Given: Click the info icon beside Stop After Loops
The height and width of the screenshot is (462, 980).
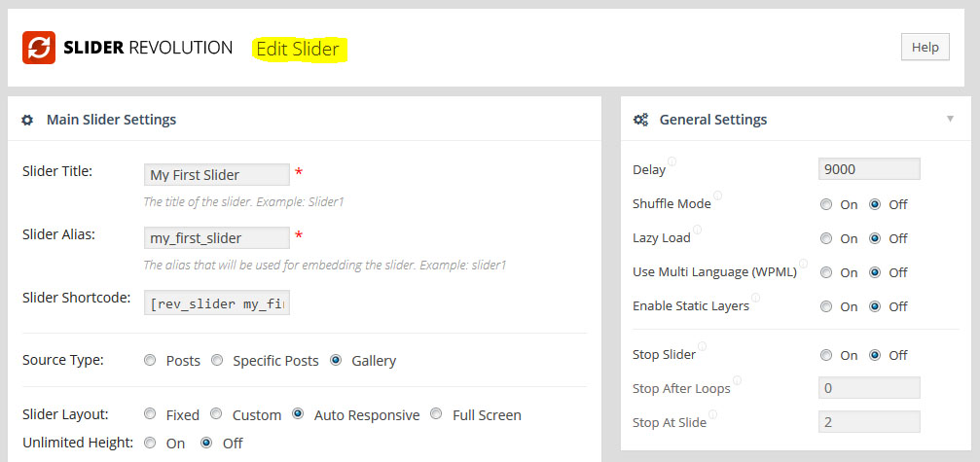Looking at the screenshot, I should (x=737, y=381).
